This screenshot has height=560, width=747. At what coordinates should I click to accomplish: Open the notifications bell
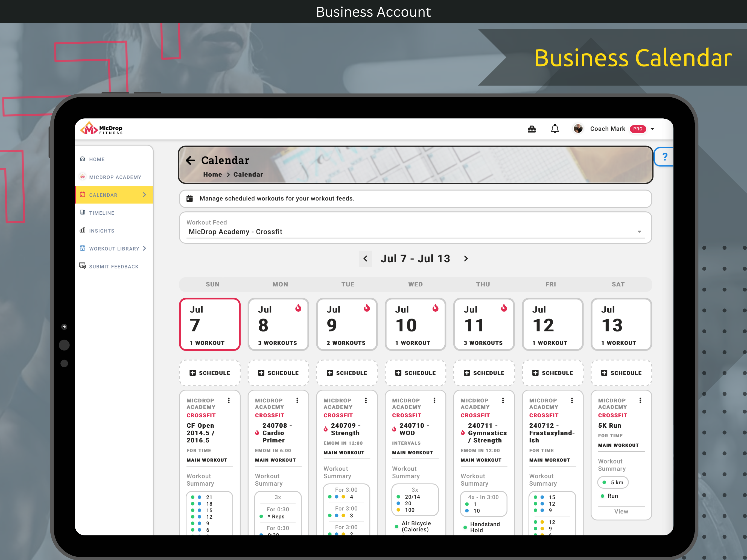[555, 129]
